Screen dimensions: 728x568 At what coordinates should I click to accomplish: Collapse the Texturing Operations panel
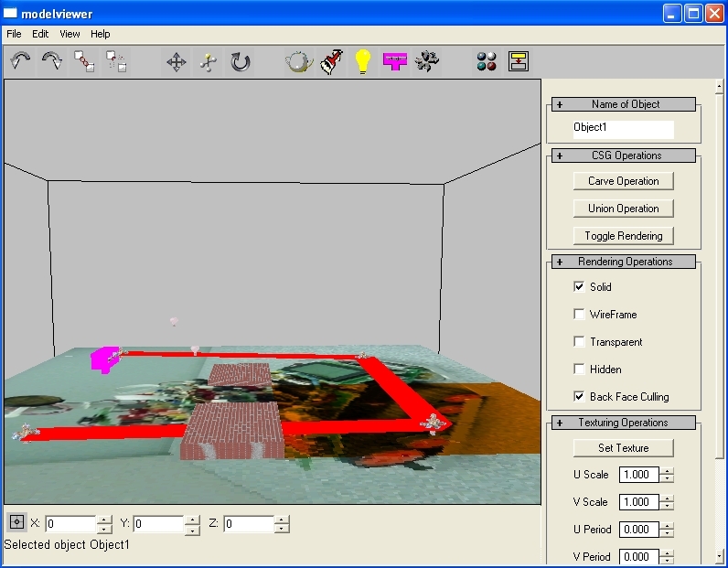pyautogui.click(x=560, y=423)
